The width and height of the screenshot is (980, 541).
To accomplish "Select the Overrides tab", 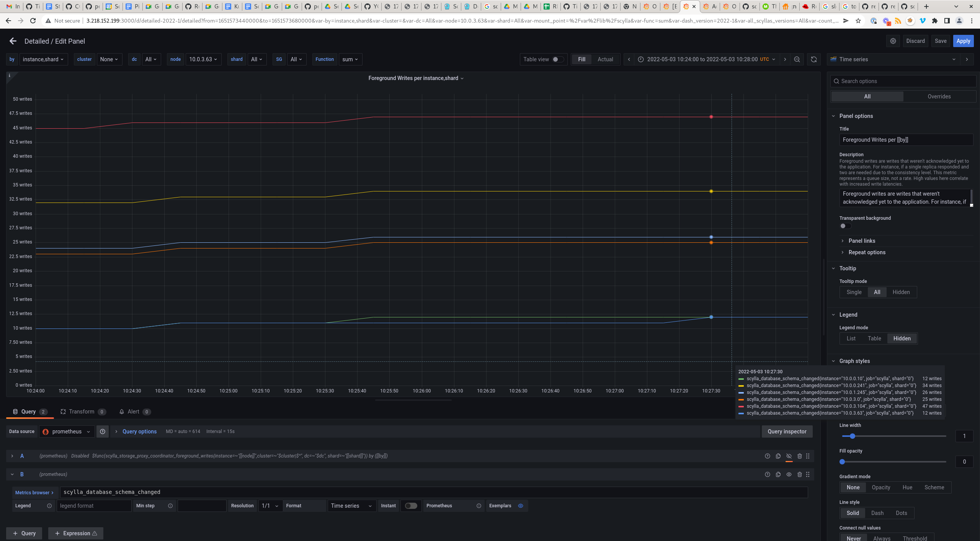I will pyautogui.click(x=939, y=96).
